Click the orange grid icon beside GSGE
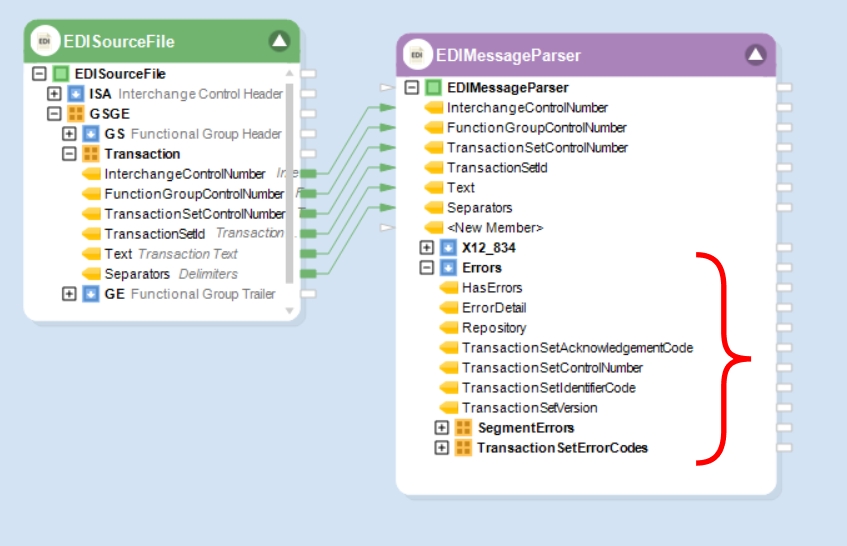Image resolution: width=847 pixels, height=546 pixels. point(76,114)
